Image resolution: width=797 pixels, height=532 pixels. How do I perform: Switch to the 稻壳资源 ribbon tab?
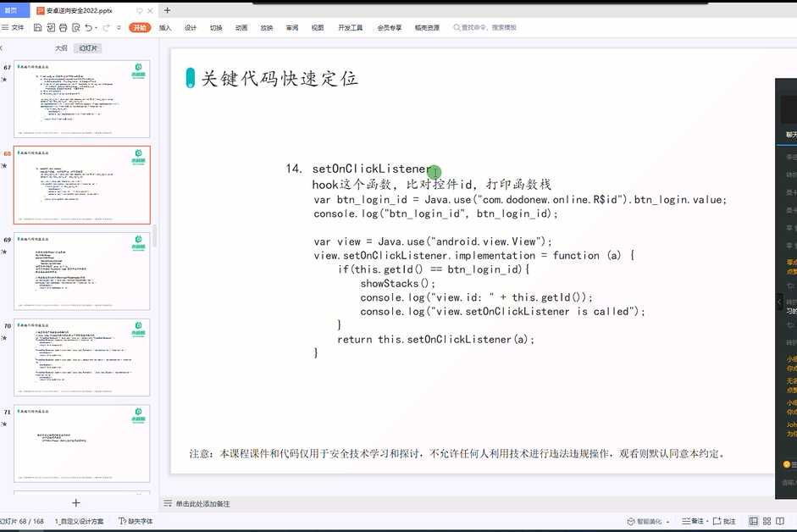(427, 27)
